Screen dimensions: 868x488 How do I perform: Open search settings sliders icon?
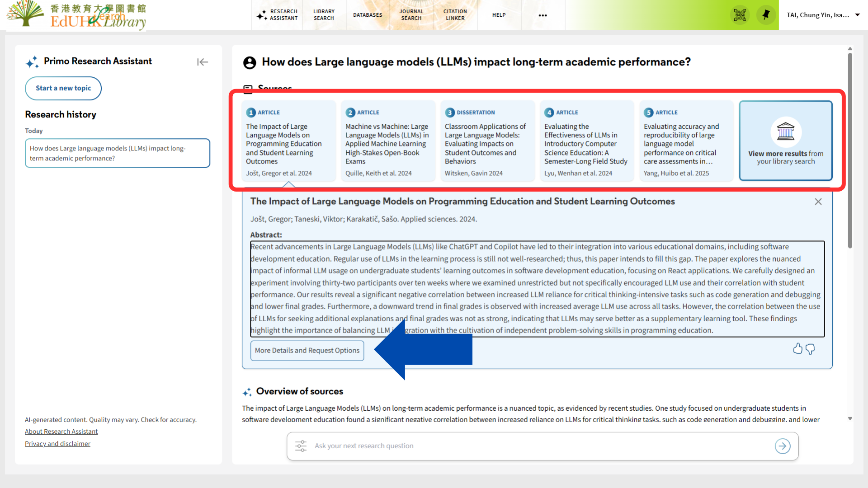click(x=301, y=446)
